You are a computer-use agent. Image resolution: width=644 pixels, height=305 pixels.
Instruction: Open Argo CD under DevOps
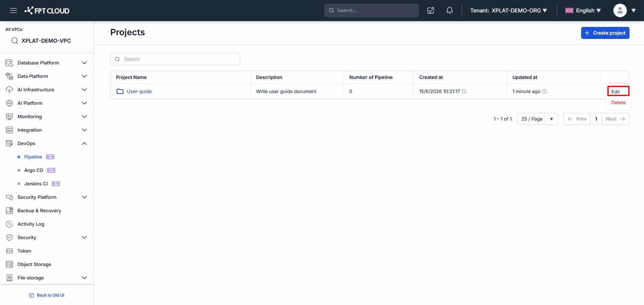coord(34,170)
